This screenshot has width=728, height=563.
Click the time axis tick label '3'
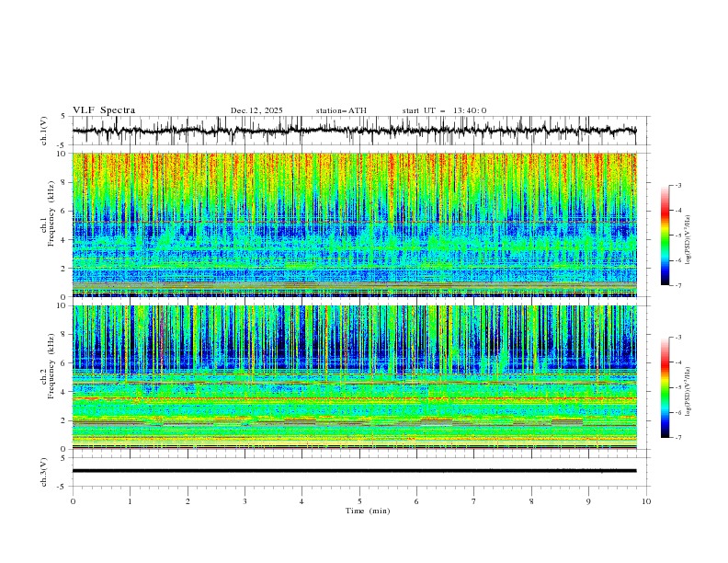point(245,501)
